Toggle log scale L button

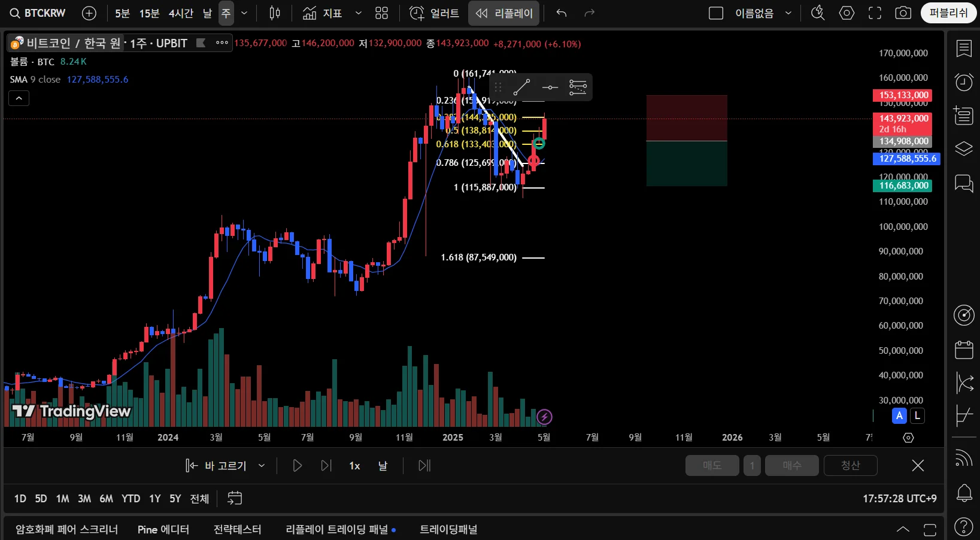pos(917,415)
